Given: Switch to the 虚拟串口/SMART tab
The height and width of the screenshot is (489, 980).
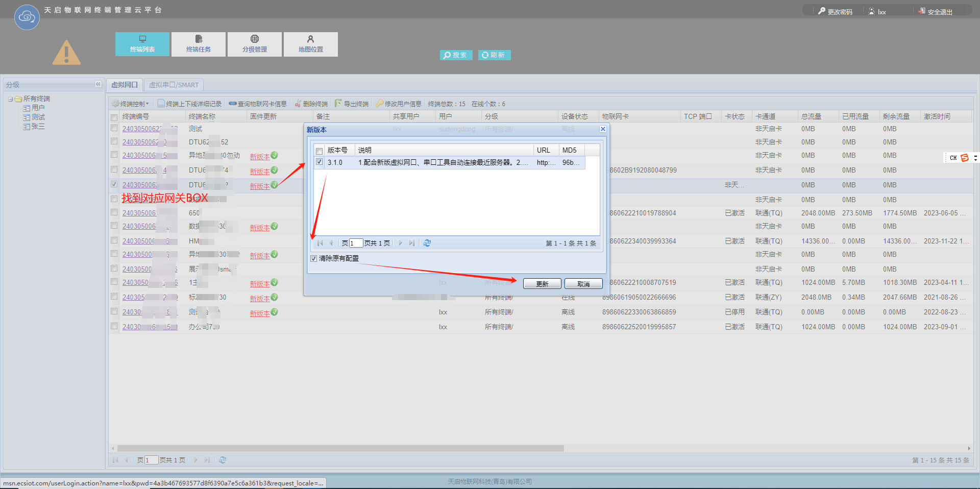Looking at the screenshot, I should pos(174,85).
